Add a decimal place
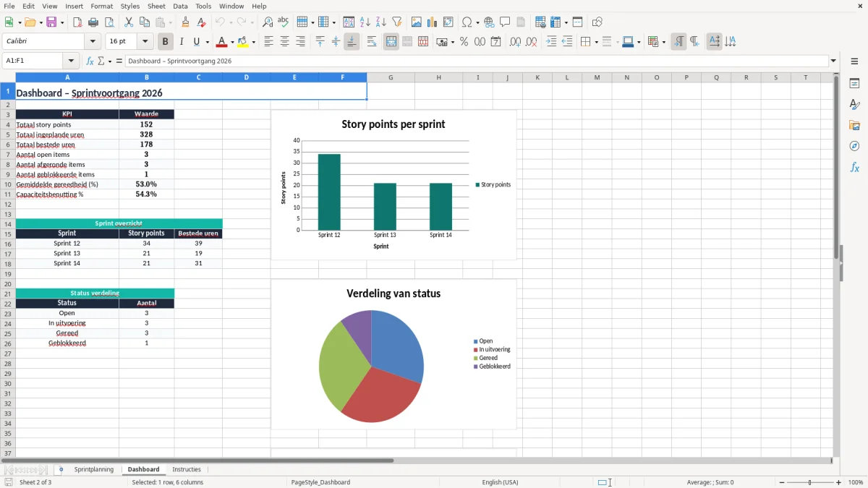Image resolution: width=868 pixels, height=488 pixels. (x=515, y=42)
